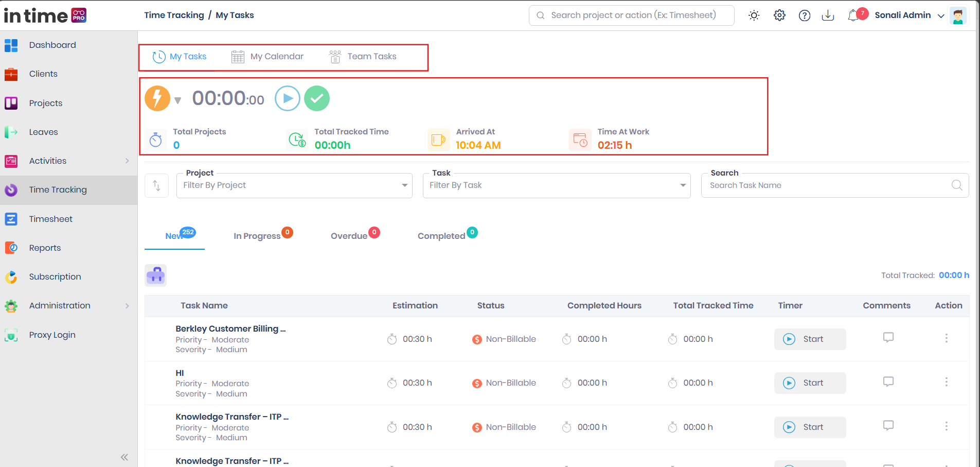Click the search project or action field
This screenshot has height=467, width=980.
(x=631, y=15)
